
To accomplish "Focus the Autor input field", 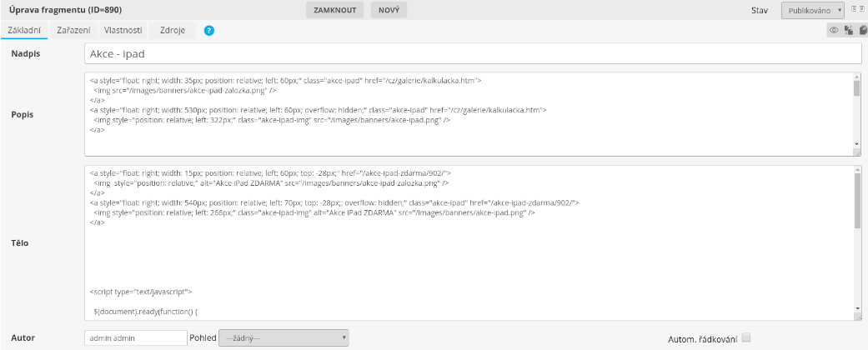I will click(135, 337).
